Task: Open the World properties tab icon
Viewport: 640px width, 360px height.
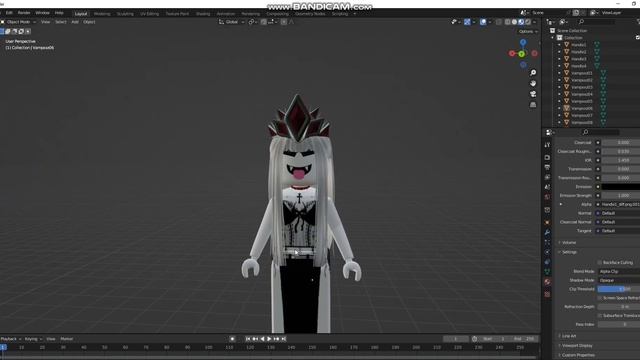Action: [x=547, y=197]
